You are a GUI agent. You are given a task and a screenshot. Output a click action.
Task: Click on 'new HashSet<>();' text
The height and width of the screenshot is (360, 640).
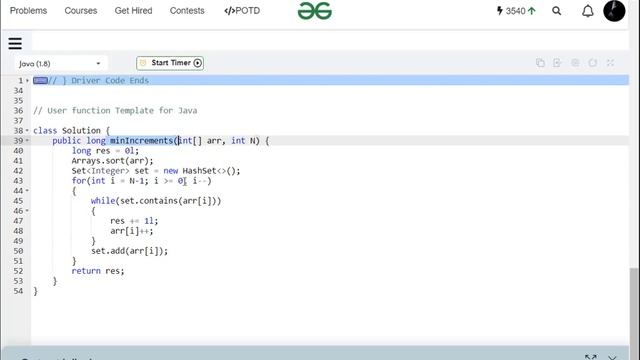[202, 171]
